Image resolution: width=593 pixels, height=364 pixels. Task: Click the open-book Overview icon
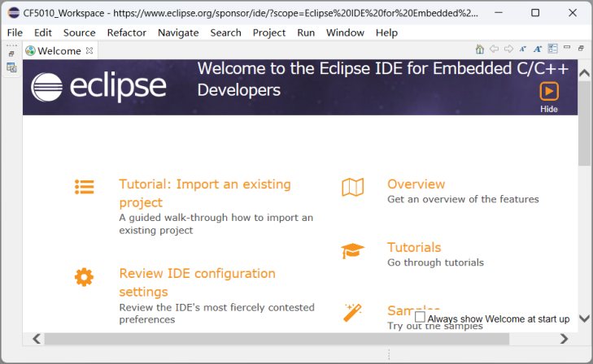pyautogui.click(x=353, y=187)
